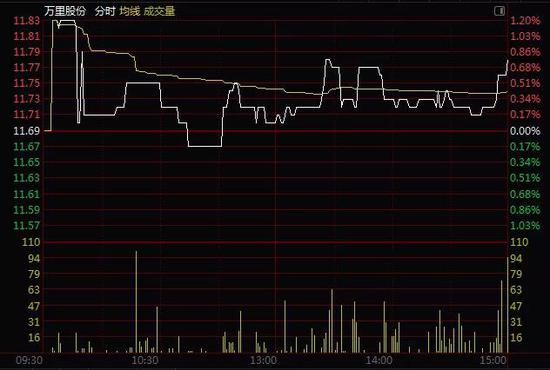Image resolution: width=550 pixels, height=370 pixels.
Task: Click the 1.20% percentage axis label
Action: coord(525,21)
